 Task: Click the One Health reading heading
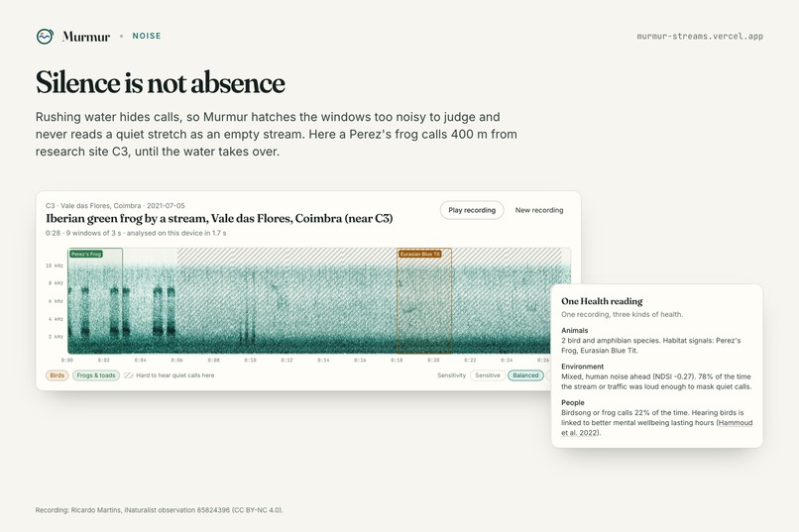[602, 301]
